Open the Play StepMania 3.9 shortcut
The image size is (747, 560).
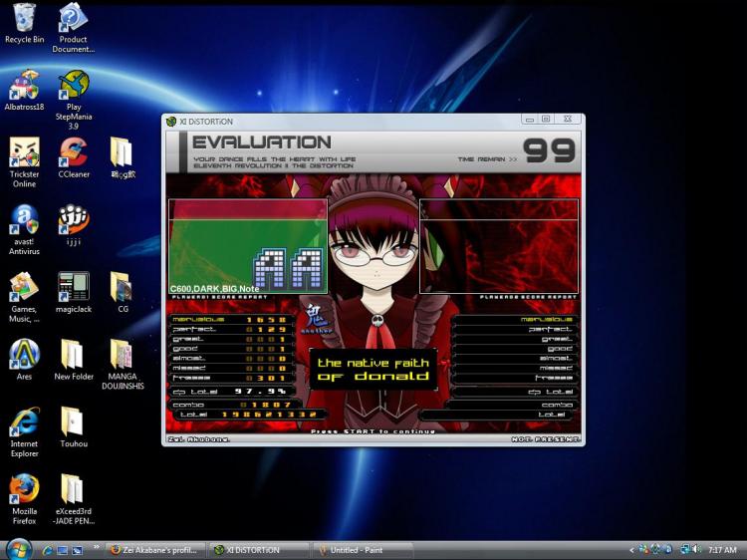pos(74,86)
